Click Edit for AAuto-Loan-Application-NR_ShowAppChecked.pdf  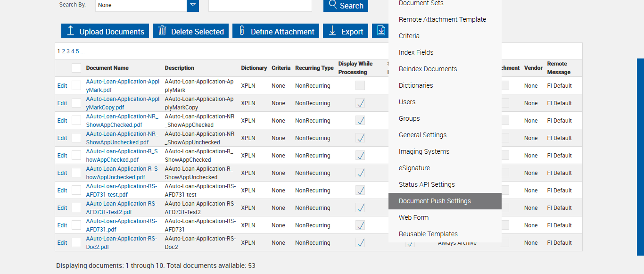(x=62, y=120)
